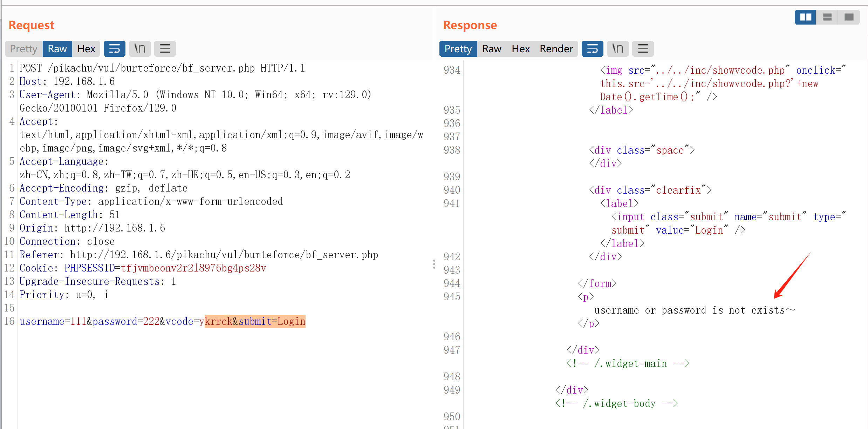Open the Request Hex tab
The width and height of the screenshot is (868, 429).
(x=86, y=49)
